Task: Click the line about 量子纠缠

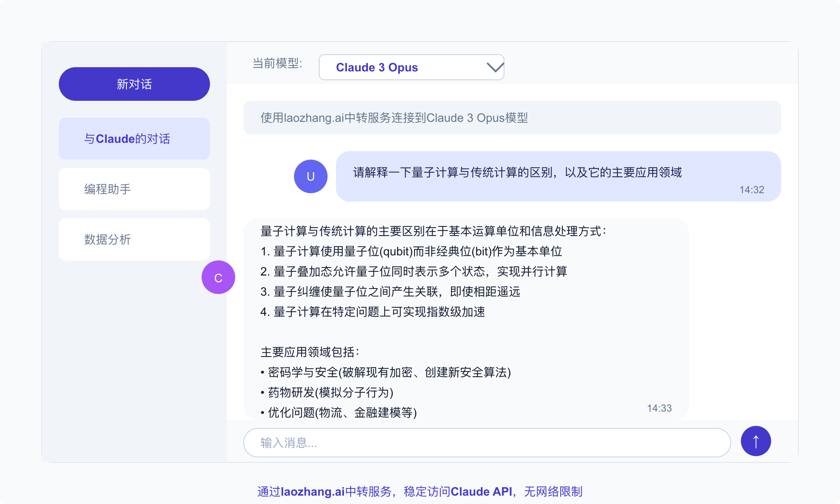Action: tap(390, 291)
